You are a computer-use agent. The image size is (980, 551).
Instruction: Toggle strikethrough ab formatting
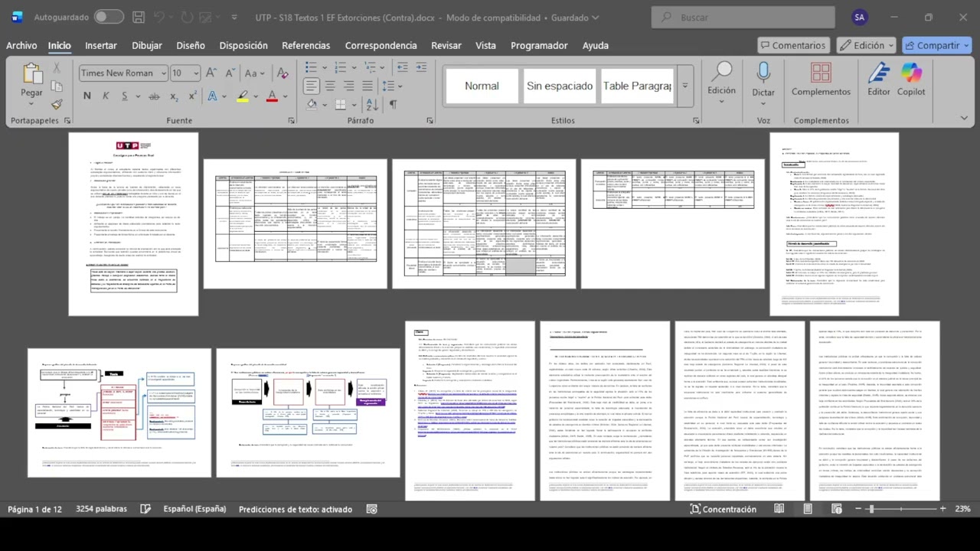tap(154, 96)
